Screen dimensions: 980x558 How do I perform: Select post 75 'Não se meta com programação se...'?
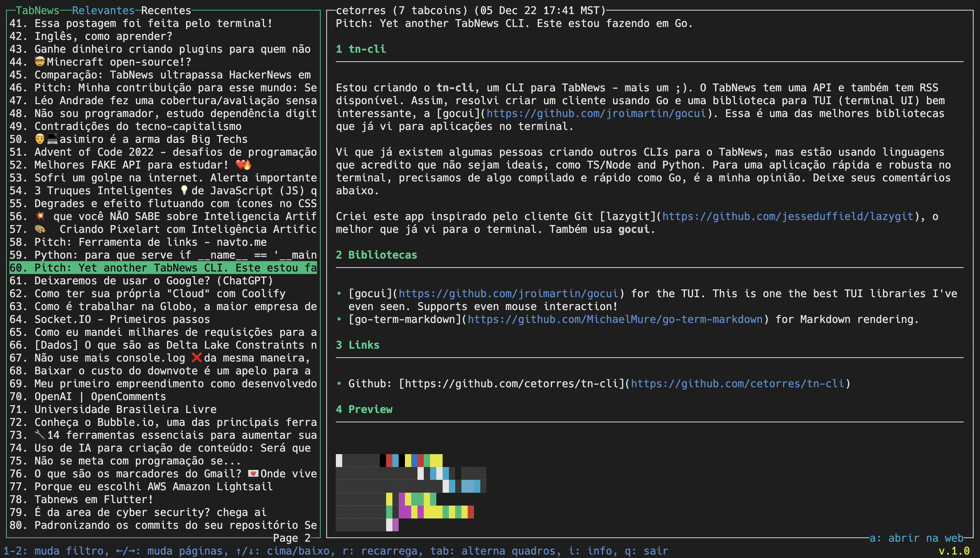point(163,461)
